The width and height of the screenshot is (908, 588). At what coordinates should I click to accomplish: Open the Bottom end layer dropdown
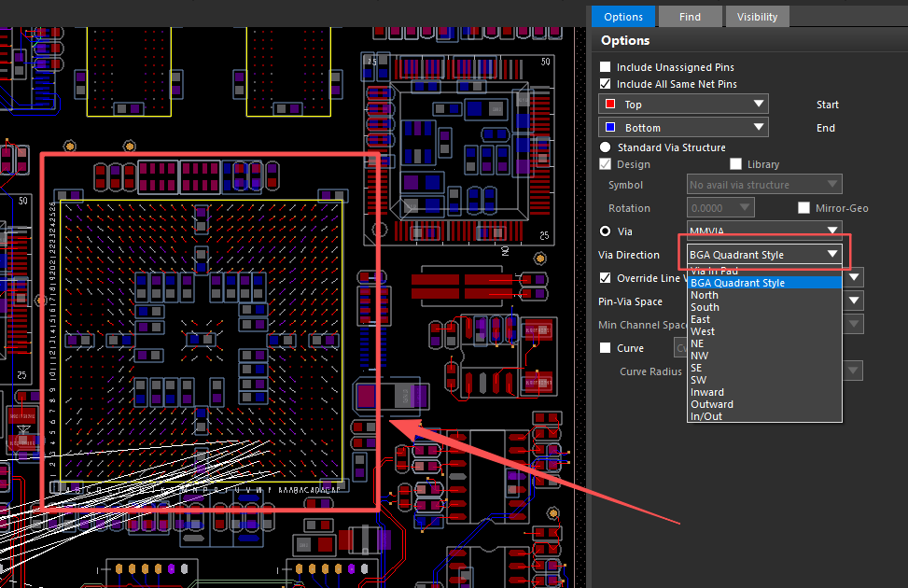click(x=759, y=128)
